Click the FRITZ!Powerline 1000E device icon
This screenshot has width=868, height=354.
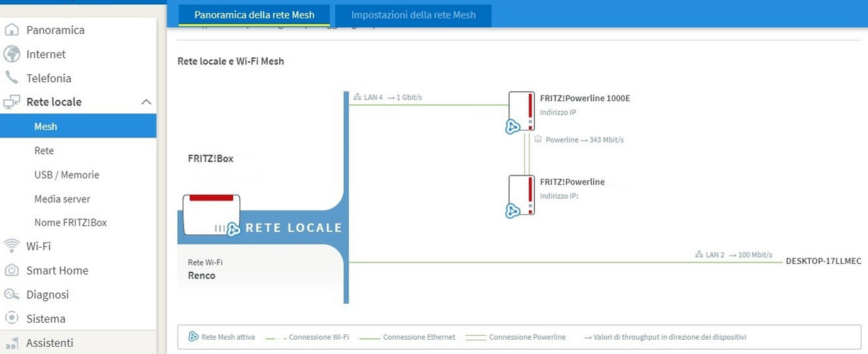coord(522,111)
